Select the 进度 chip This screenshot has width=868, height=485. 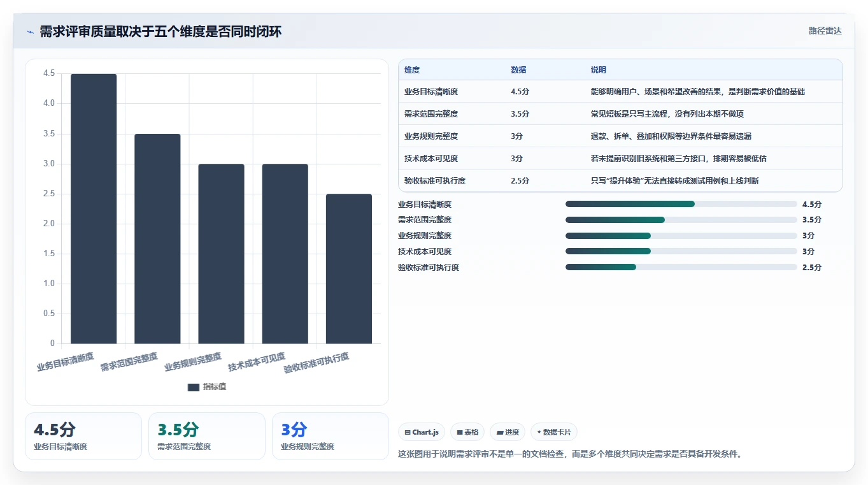(508, 432)
